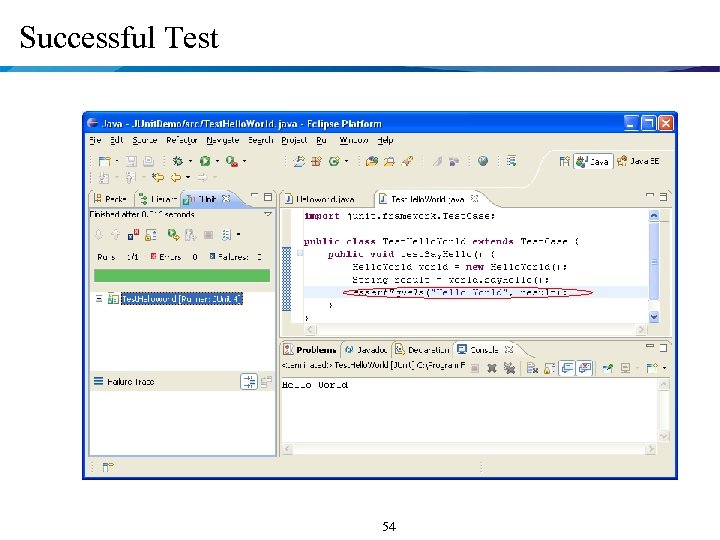The image size is (720, 540).
Task: Click the Open Console icon
Action: 652,368
